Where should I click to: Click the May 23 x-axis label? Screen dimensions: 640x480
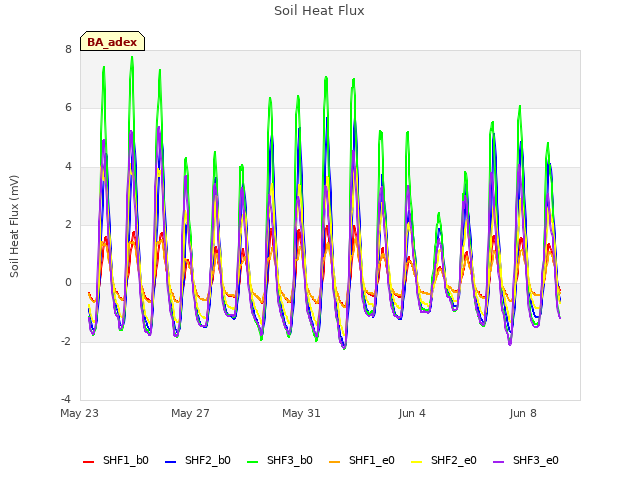[80, 413]
